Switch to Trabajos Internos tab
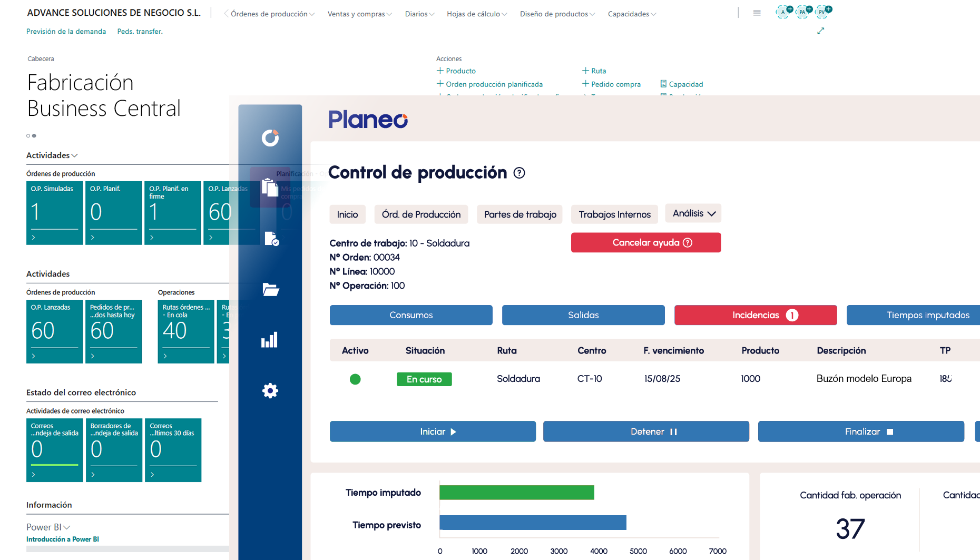This screenshot has width=980, height=560. [614, 214]
